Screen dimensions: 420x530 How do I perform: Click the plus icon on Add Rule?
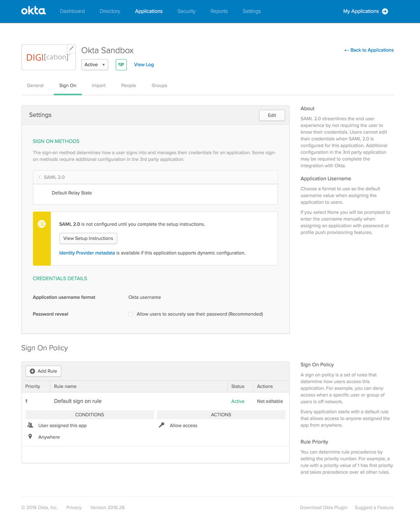[x=32, y=371]
